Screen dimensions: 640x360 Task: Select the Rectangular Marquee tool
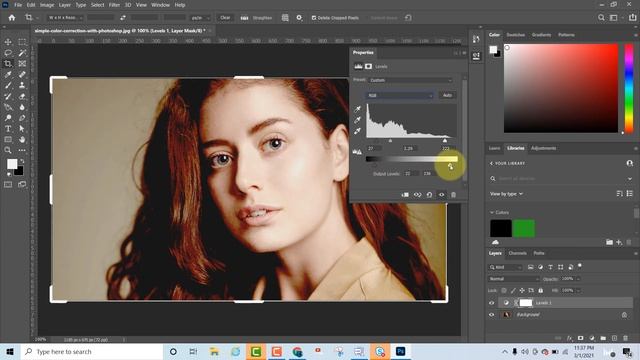22,42
